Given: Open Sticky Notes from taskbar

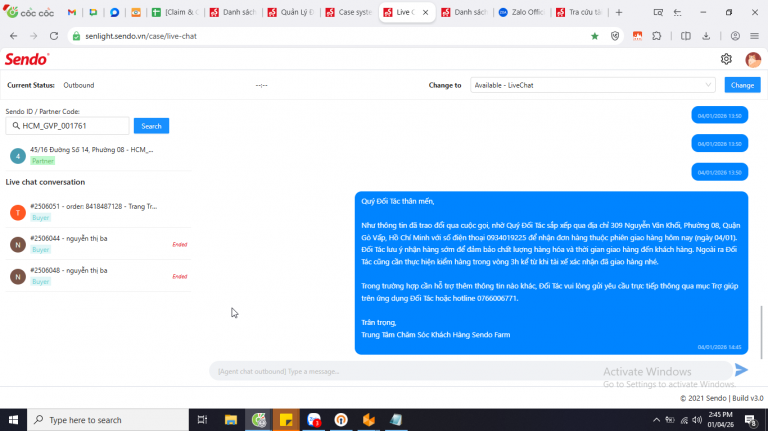Looking at the screenshot, I should point(286,420).
